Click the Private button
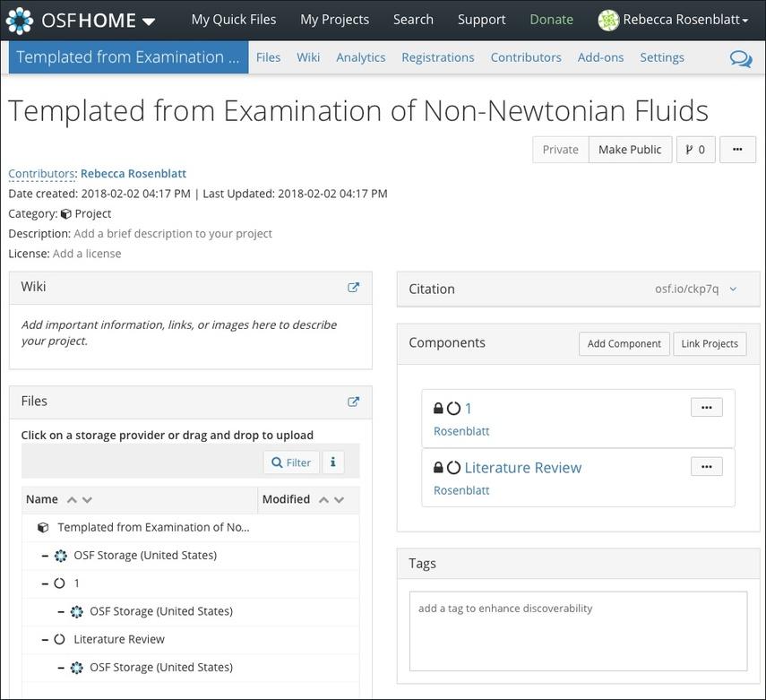The image size is (766, 700). (x=560, y=150)
